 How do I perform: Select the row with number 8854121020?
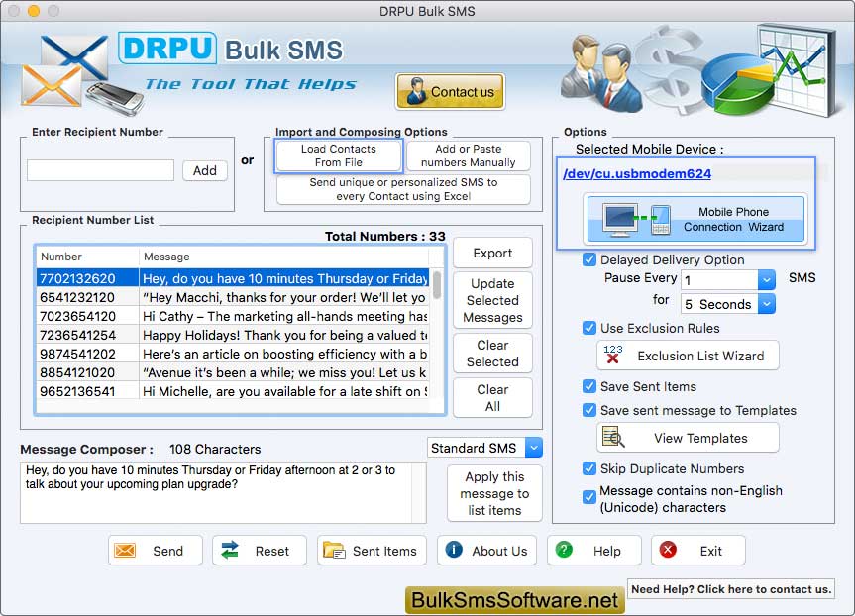tap(233, 372)
